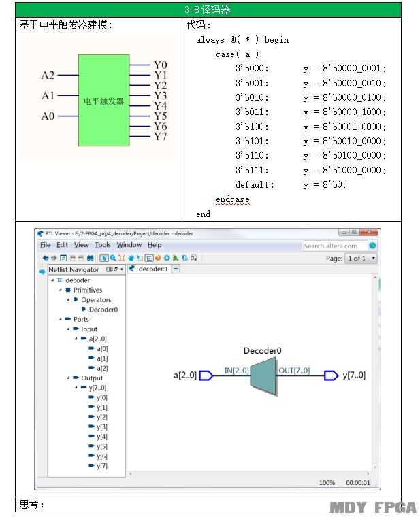420x517 pixels.
Task: Open the View menu
Action: [x=81, y=245]
